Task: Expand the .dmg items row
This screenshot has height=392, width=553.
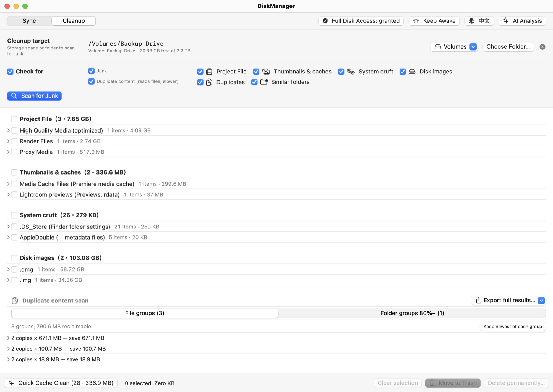Action: click(8, 269)
